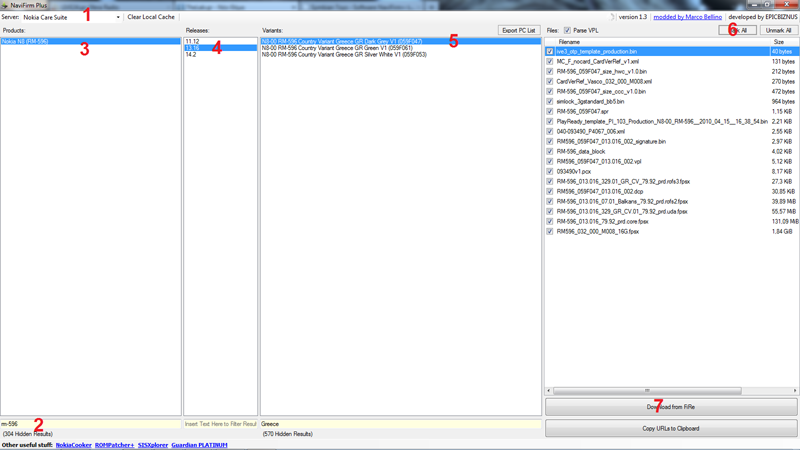
Task: Select file RM-596_013.016_79.92_prd.core.fpsx
Action: coord(603,221)
